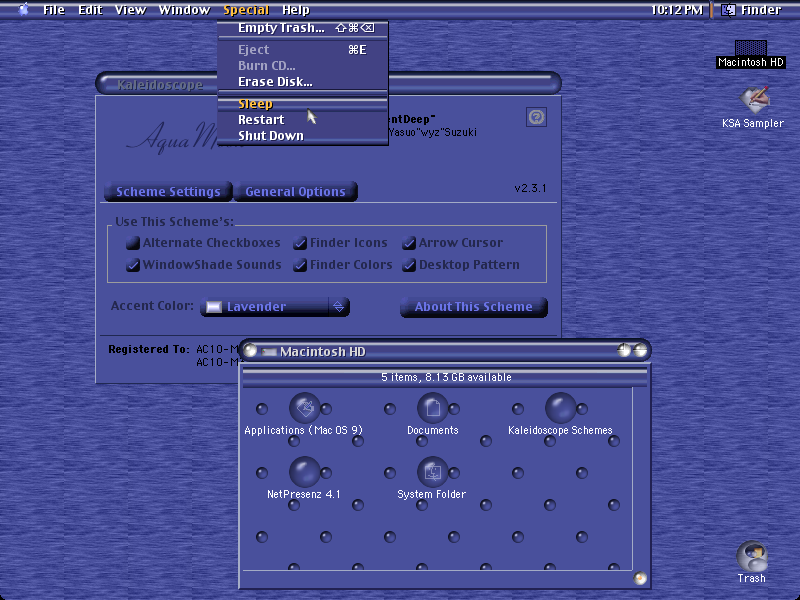Choose Sleep from the Special menu

[x=303, y=104]
